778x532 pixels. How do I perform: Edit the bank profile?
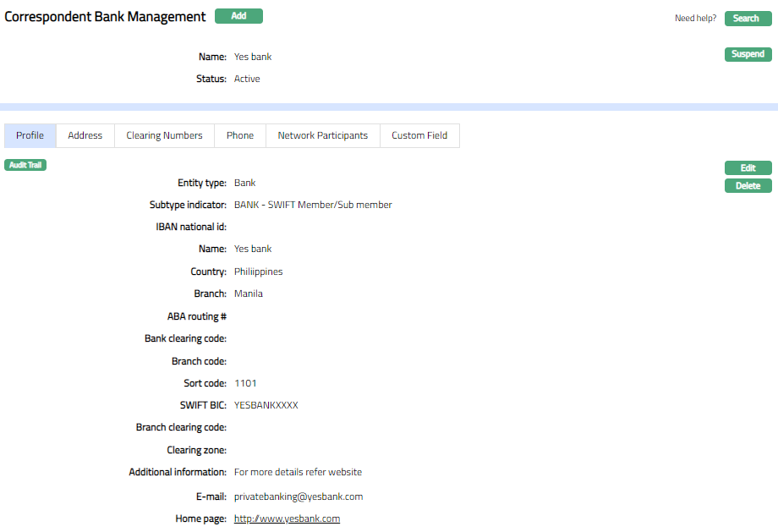pos(748,168)
